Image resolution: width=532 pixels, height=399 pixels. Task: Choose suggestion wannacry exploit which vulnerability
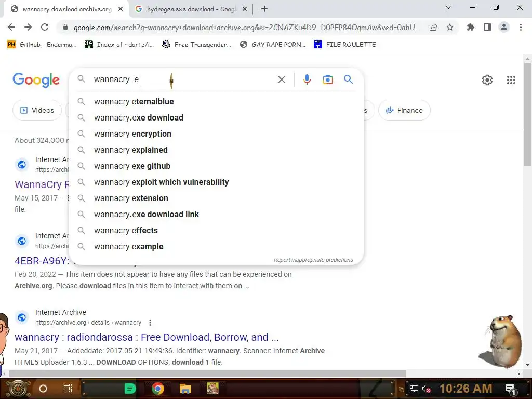[x=216, y=182]
